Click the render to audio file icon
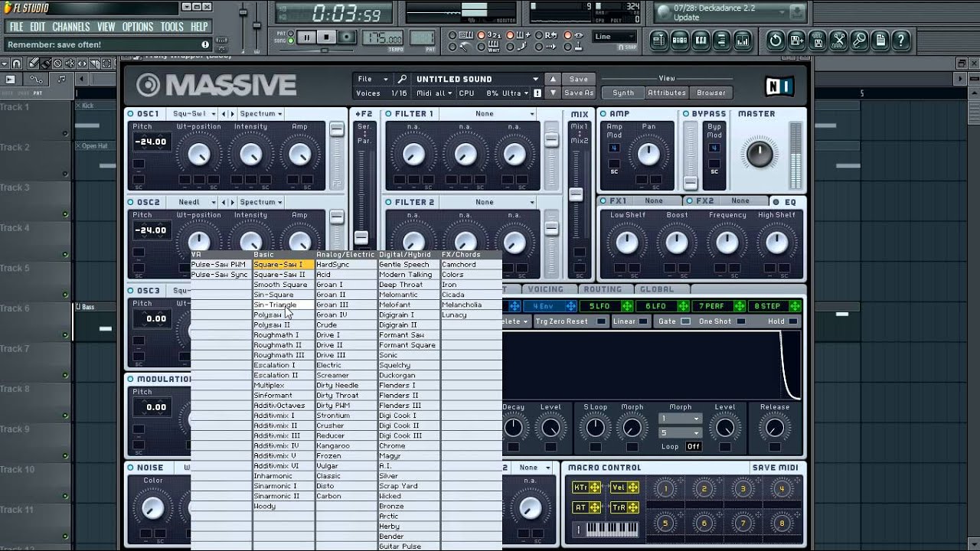The image size is (980, 551). (x=817, y=41)
